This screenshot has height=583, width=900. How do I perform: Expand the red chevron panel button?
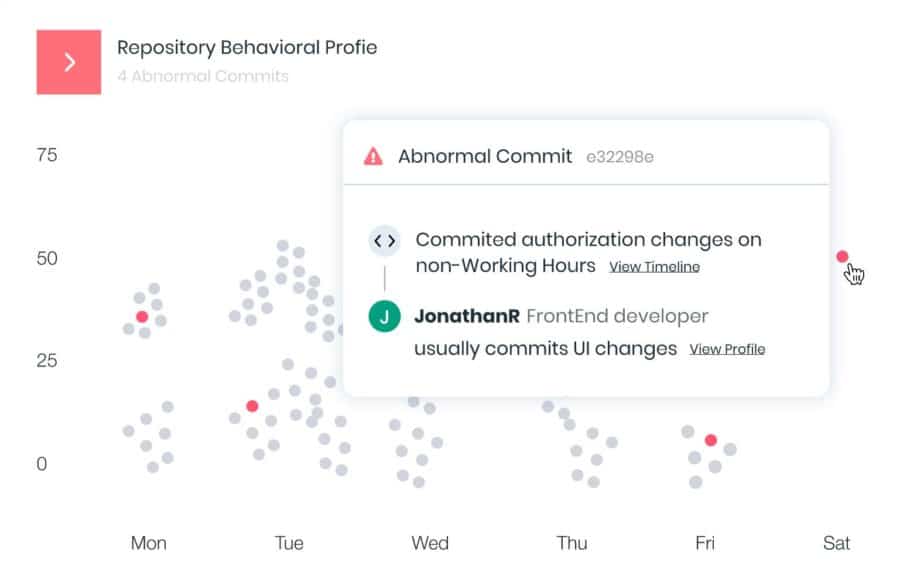click(x=69, y=62)
